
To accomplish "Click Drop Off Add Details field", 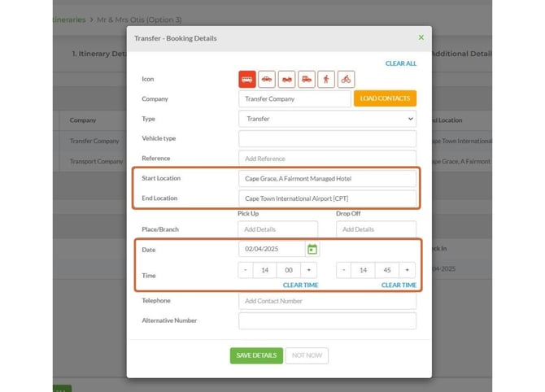I will pos(376,229).
